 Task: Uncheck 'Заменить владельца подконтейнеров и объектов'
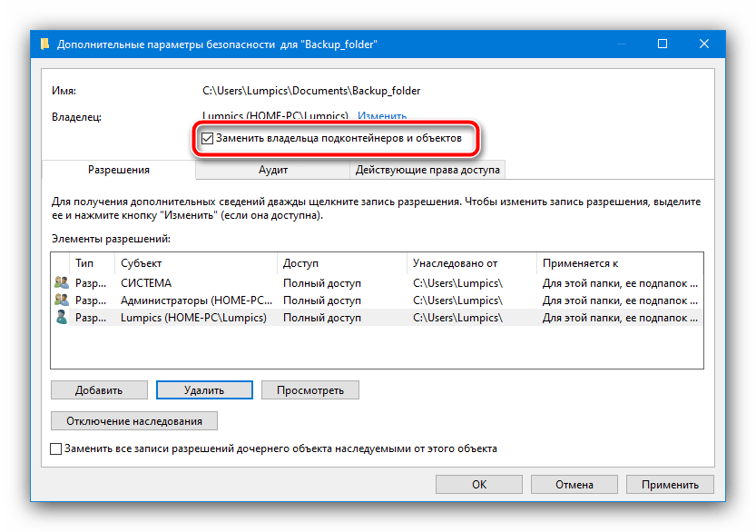click(x=208, y=139)
